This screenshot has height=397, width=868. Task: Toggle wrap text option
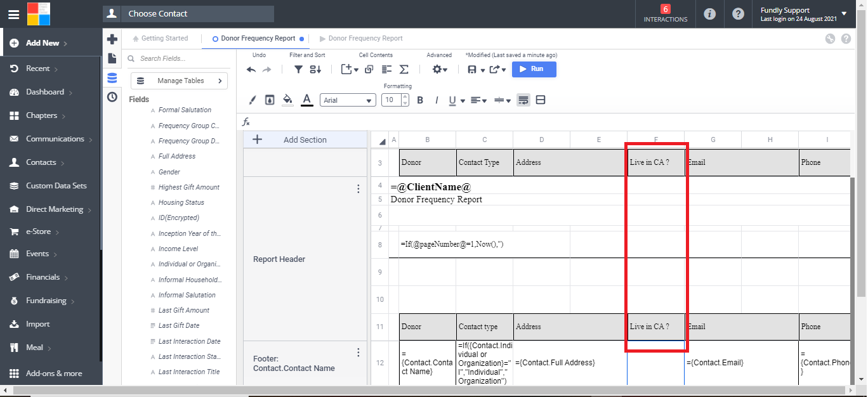(x=523, y=100)
